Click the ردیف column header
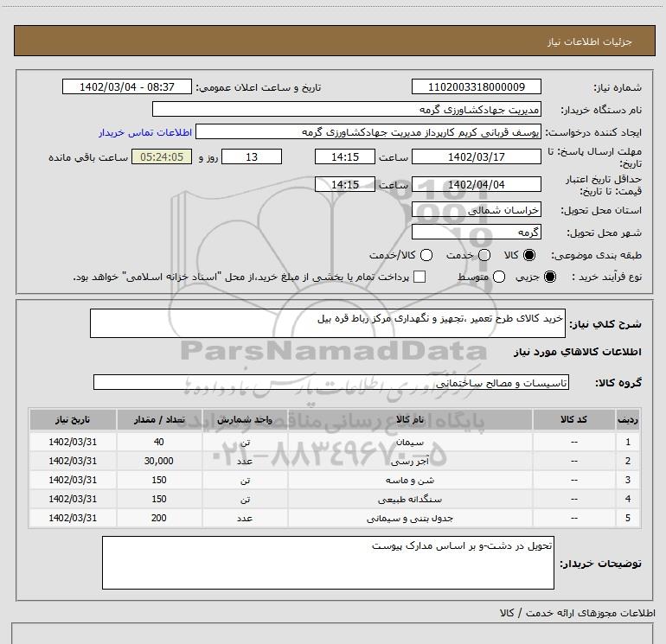Viewport: 666px width, 644px height. tap(628, 419)
